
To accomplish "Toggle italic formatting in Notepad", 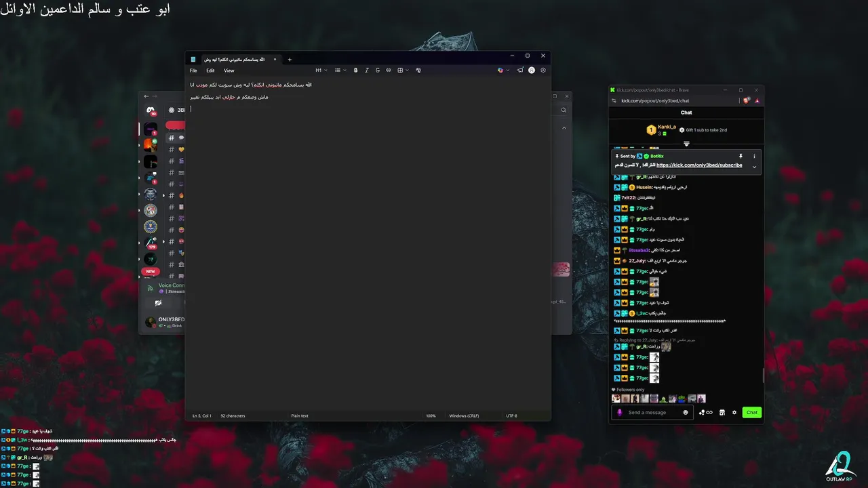I will pyautogui.click(x=367, y=70).
